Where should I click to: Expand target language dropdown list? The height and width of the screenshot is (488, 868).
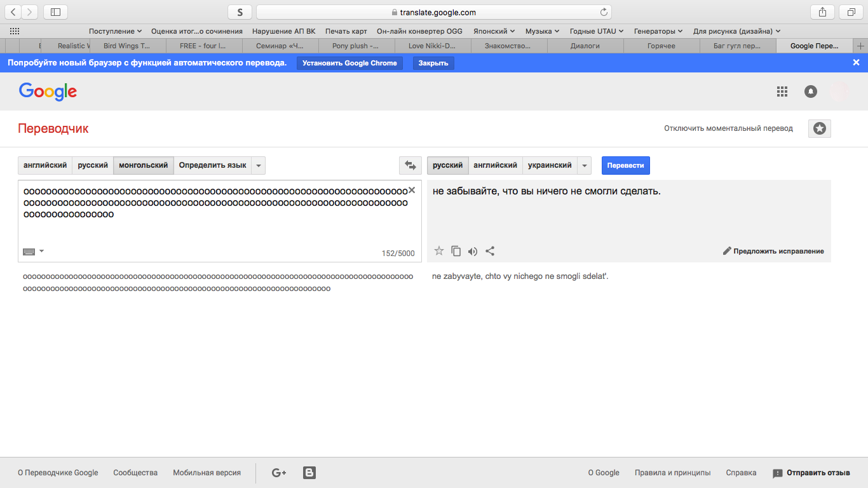(x=584, y=165)
